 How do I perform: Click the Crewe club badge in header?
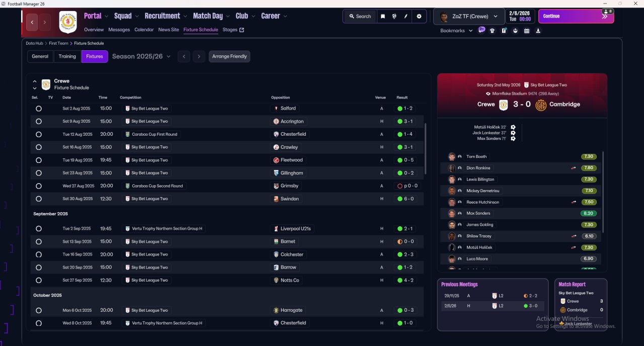click(68, 22)
